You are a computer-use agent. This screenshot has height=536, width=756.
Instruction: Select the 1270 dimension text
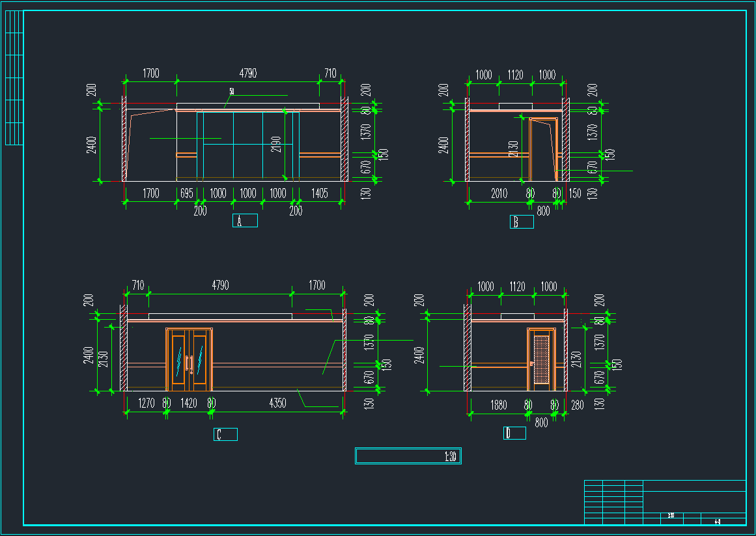point(147,403)
